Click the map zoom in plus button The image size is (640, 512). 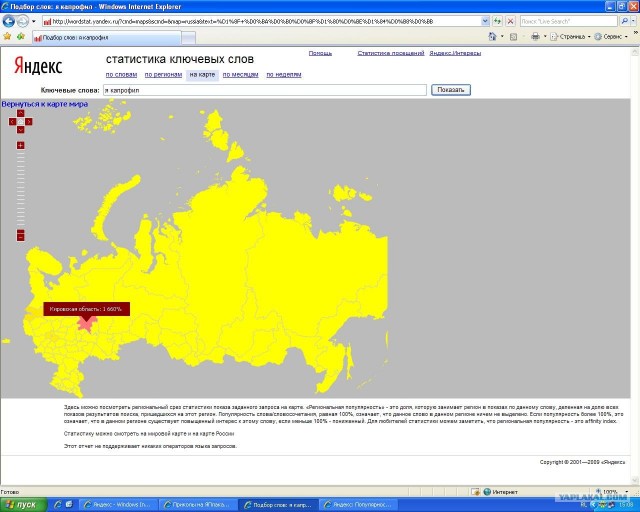click(x=20, y=145)
